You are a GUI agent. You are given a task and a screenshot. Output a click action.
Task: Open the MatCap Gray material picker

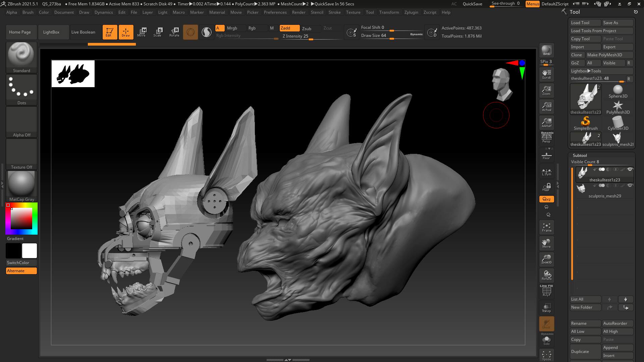pyautogui.click(x=21, y=186)
